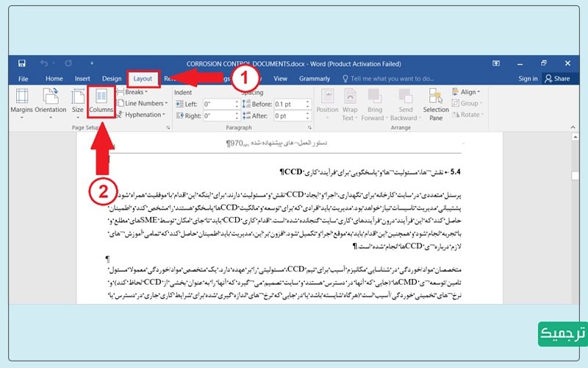588x368 pixels.
Task: Click the Position button in Arrange
Action: (327, 103)
